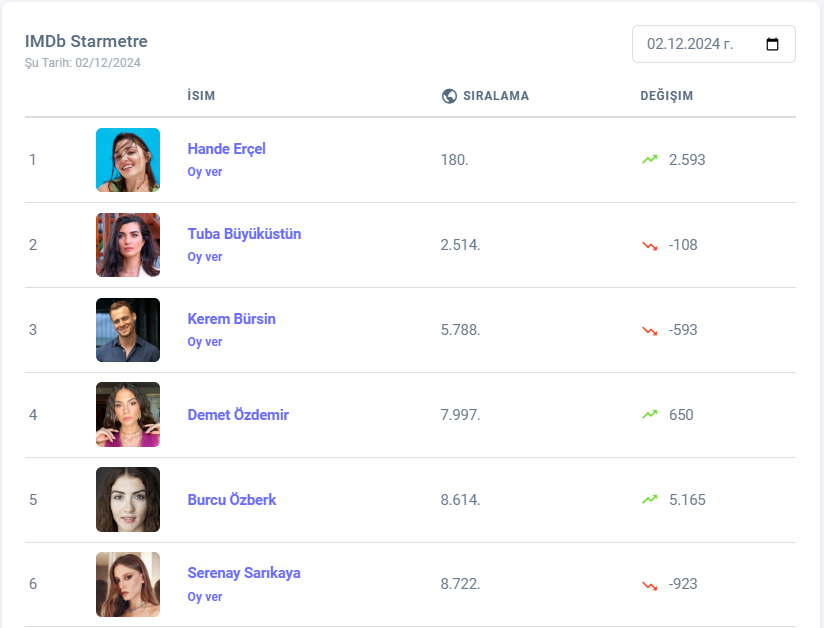Open the calendar picker icon in date field

pyautogui.click(x=772, y=44)
